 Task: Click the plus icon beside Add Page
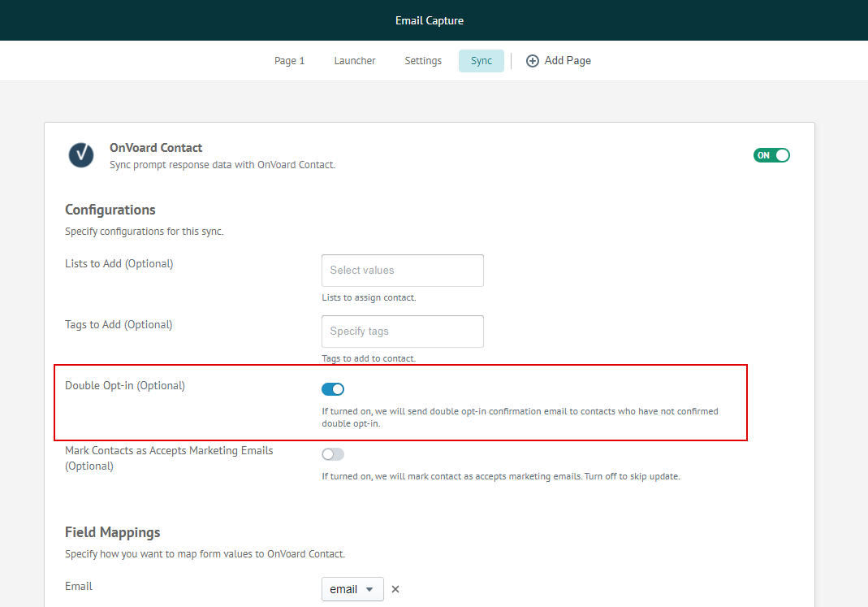pyautogui.click(x=533, y=61)
